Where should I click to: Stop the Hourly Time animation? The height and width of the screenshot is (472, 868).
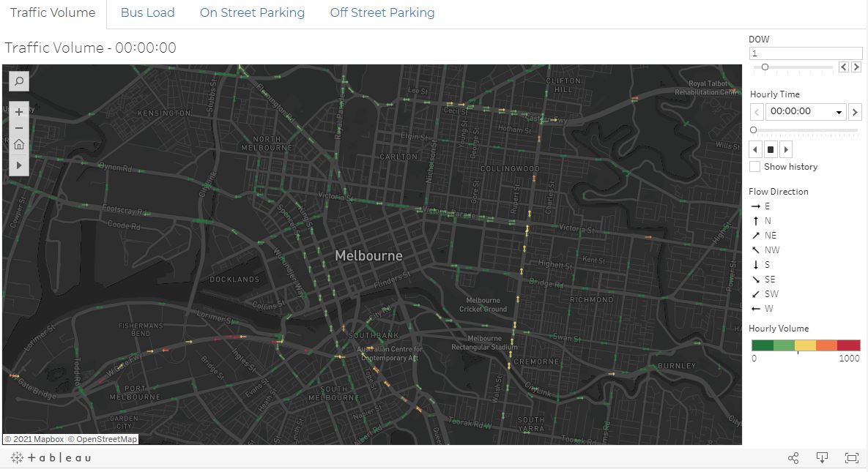771,149
